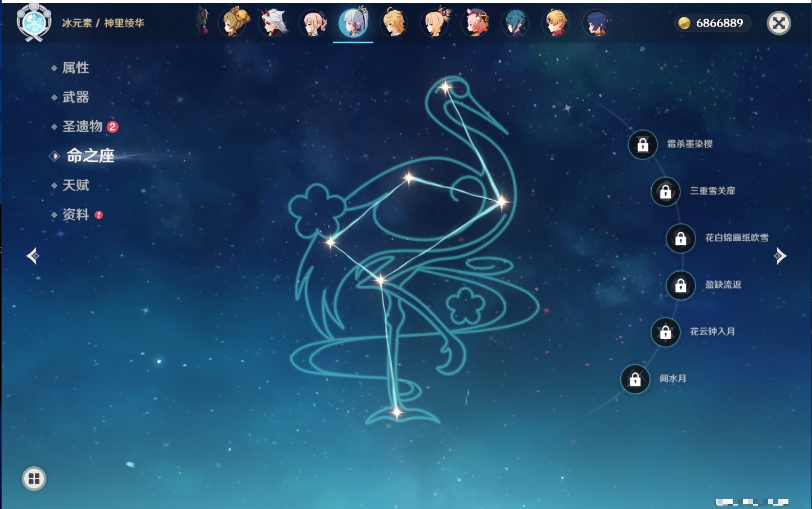812x509 pixels.
Task: Choose the spiky golden-haired character avatar
Action: (394, 23)
